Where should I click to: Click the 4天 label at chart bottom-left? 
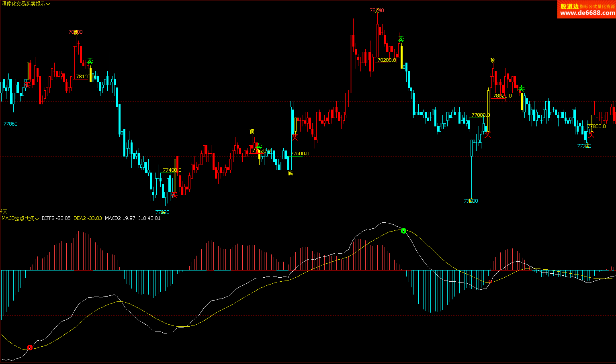tap(4, 211)
